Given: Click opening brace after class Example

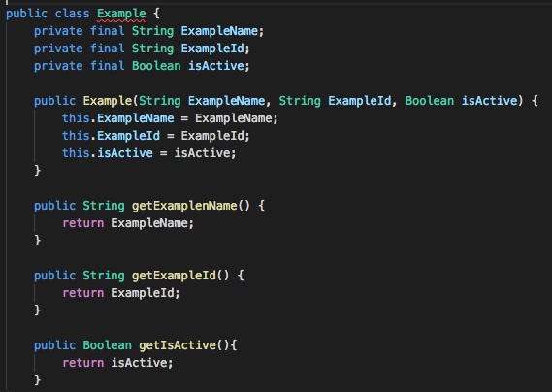Looking at the screenshot, I should 156,14.
